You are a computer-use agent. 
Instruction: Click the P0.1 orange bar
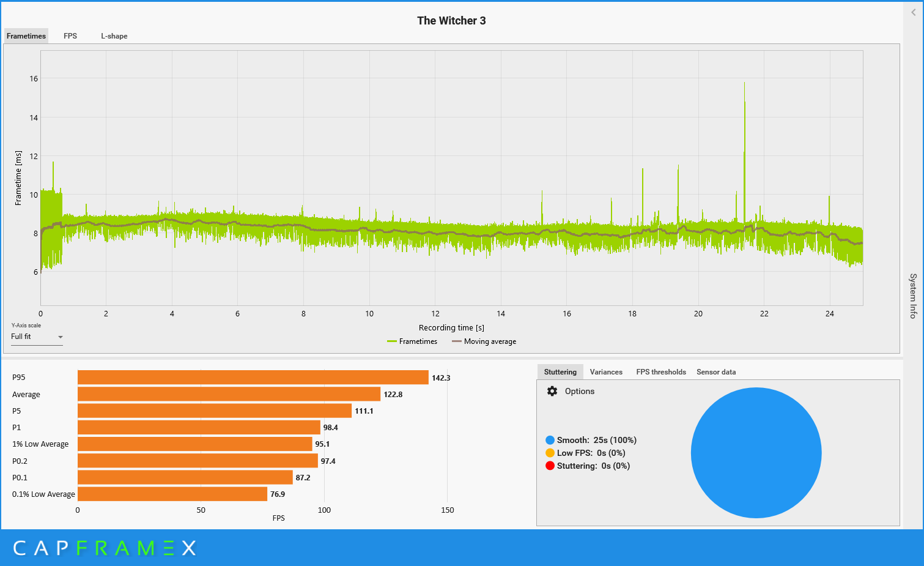click(x=185, y=477)
